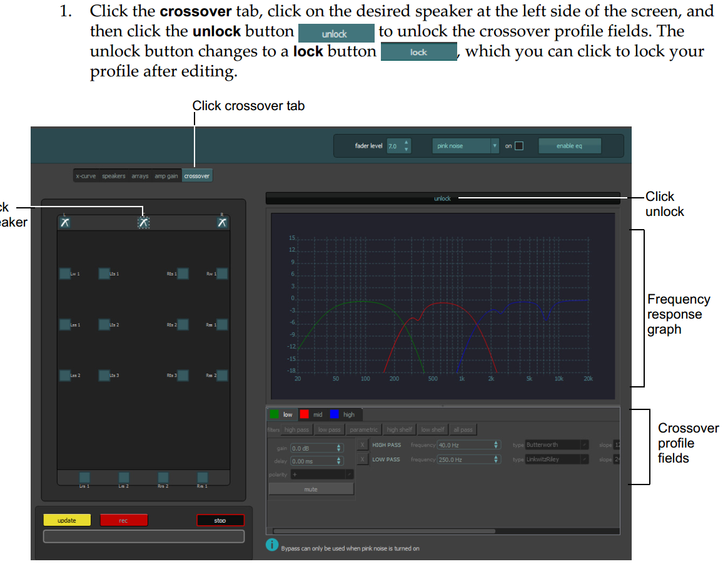Viewport: 728px width, 569px height.
Task: Select the Lrs 1 rear speaker square
Action: pos(84,478)
